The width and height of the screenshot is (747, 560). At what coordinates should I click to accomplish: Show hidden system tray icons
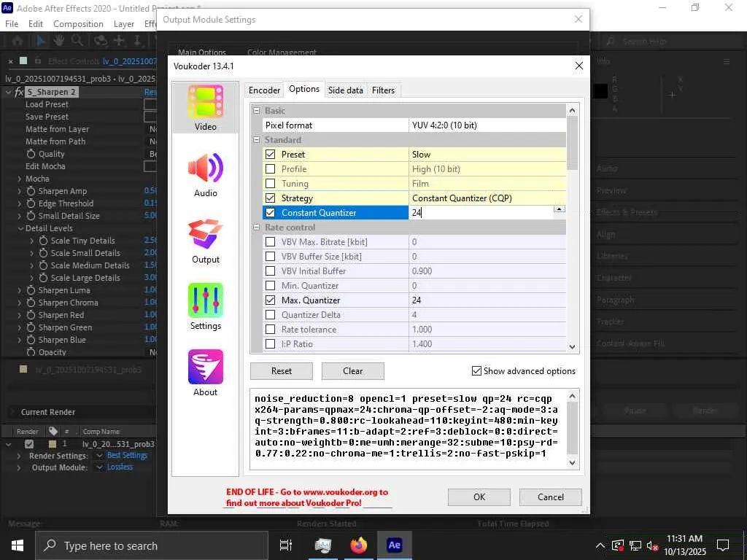coord(600,545)
